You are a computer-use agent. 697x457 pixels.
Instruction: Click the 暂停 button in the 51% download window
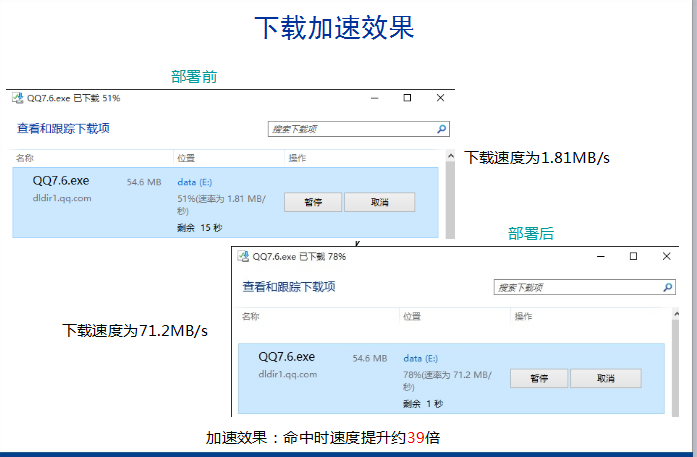(313, 202)
